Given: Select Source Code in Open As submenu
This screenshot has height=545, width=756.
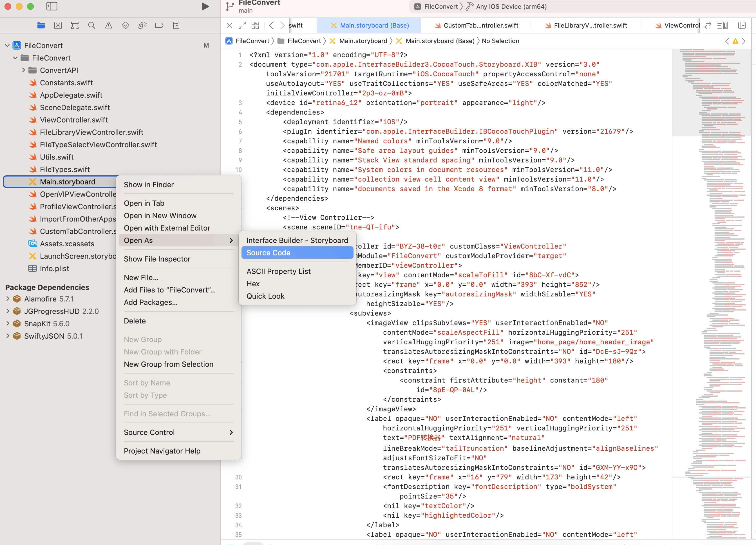Looking at the screenshot, I should pos(297,253).
